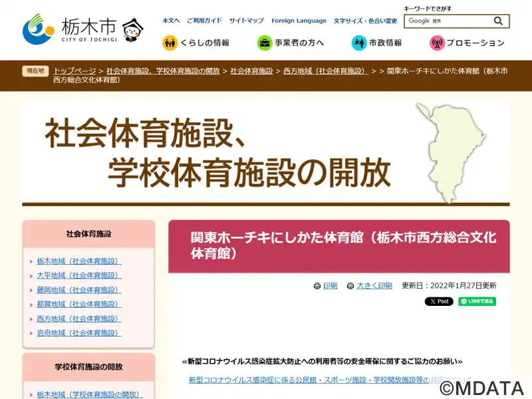Click the 事業者の方へ briefcase icon

point(264,43)
